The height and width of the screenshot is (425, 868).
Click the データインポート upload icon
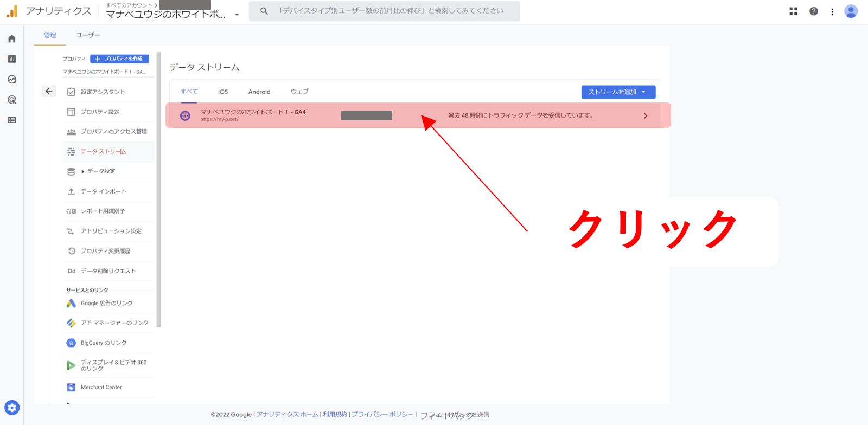pos(71,191)
